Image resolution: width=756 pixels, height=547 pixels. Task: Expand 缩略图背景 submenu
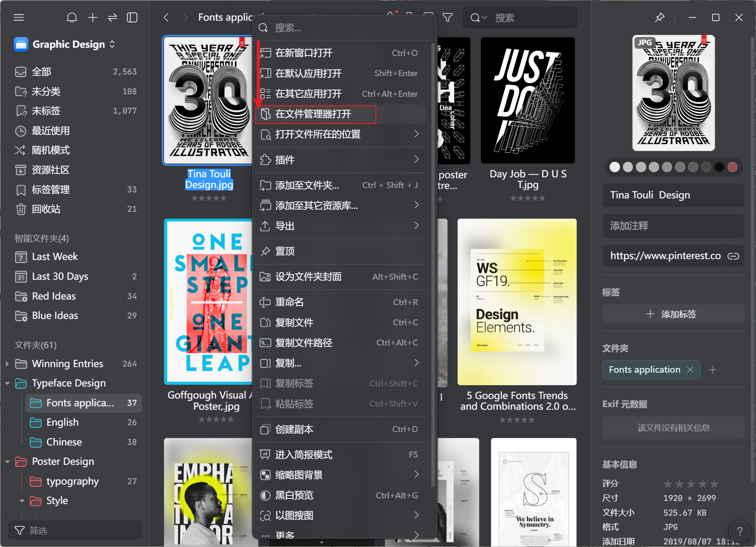[341, 475]
